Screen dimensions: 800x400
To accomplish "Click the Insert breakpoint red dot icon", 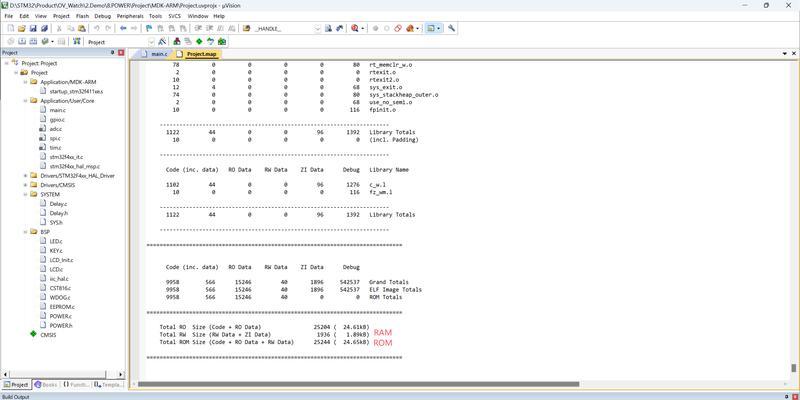I will [x=376, y=29].
